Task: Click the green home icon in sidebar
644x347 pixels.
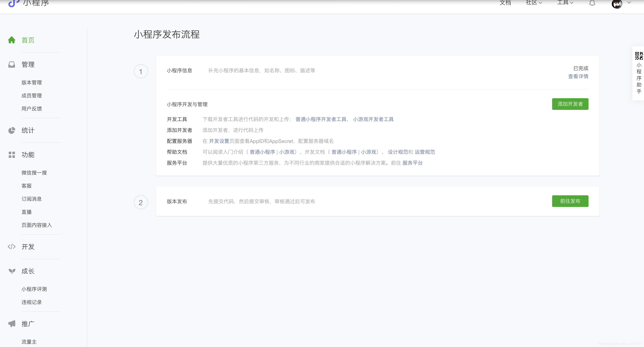Action: (x=11, y=40)
